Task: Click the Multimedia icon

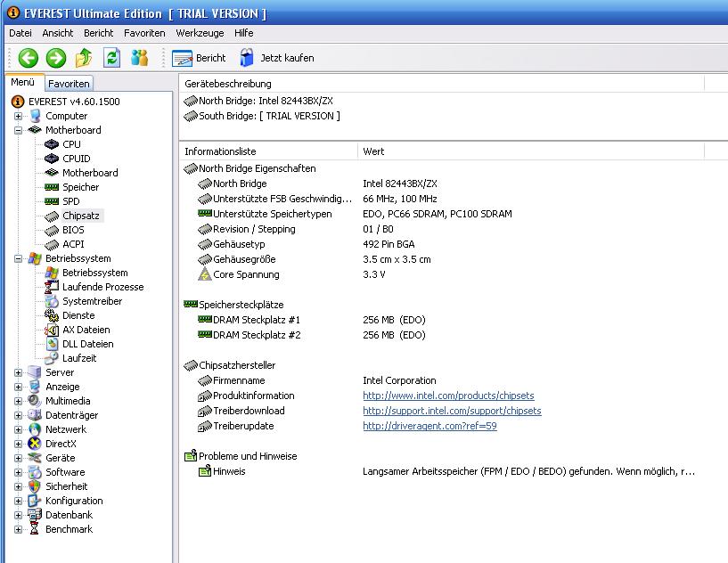Action: pos(35,401)
